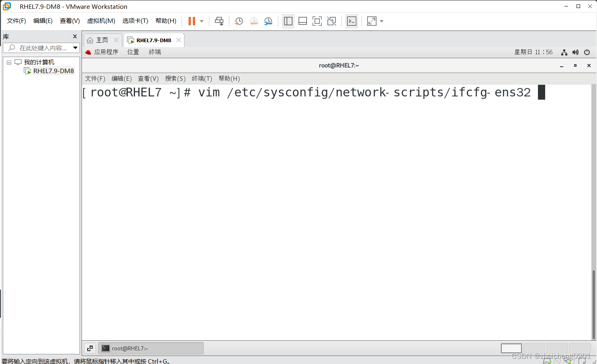Open the GNOME 终端 app menu

(x=155, y=52)
